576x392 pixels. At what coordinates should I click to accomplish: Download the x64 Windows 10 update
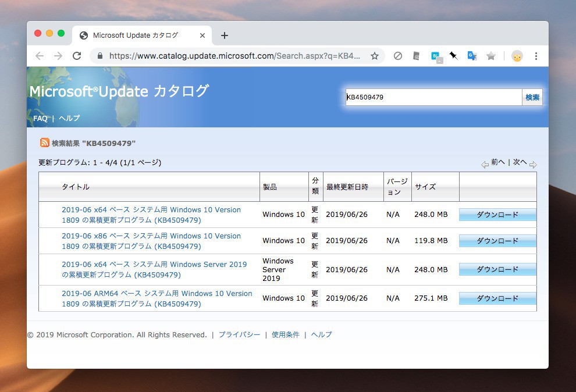(x=497, y=215)
